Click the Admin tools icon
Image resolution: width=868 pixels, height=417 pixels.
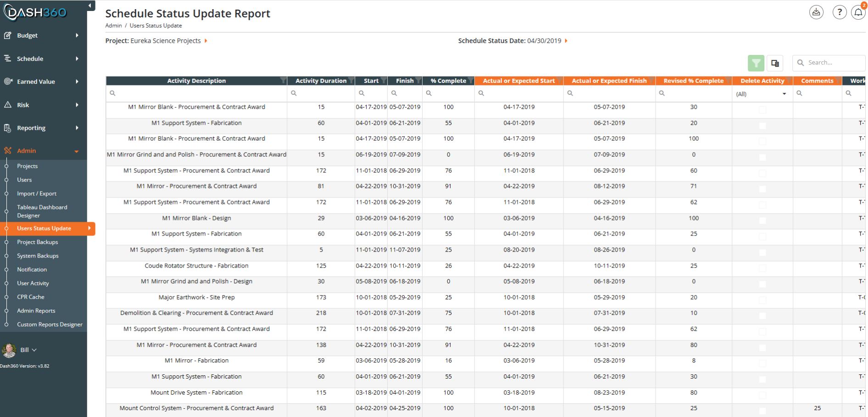click(8, 151)
